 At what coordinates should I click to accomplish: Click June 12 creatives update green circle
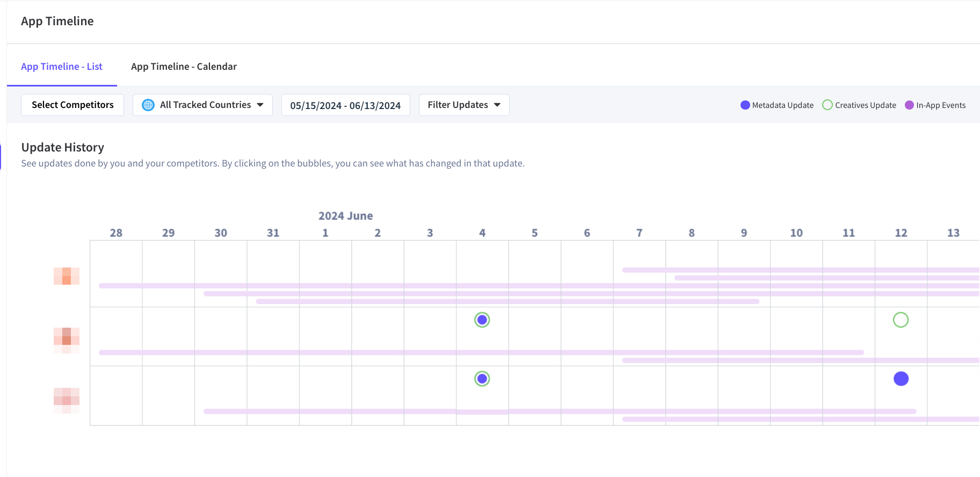[901, 320]
